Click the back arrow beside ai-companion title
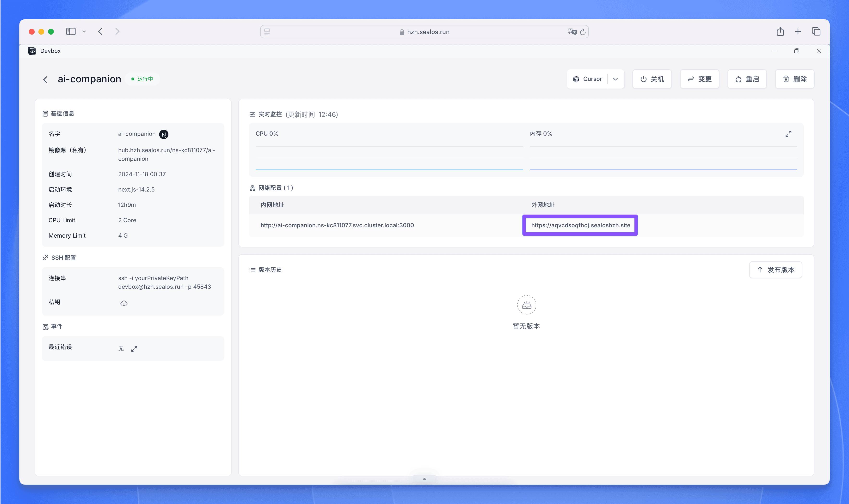This screenshot has width=849, height=504. [x=45, y=79]
